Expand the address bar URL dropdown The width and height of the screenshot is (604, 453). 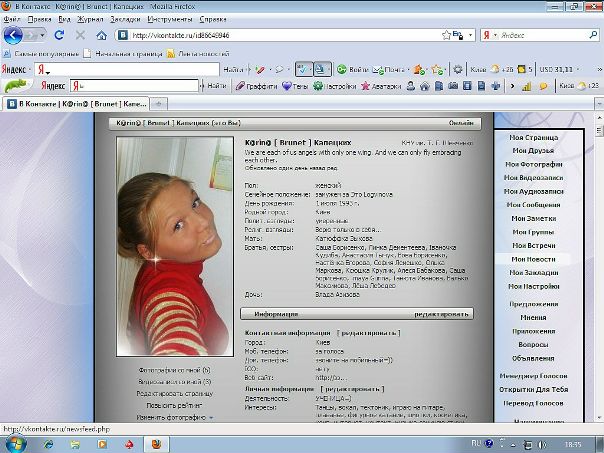click(x=470, y=35)
